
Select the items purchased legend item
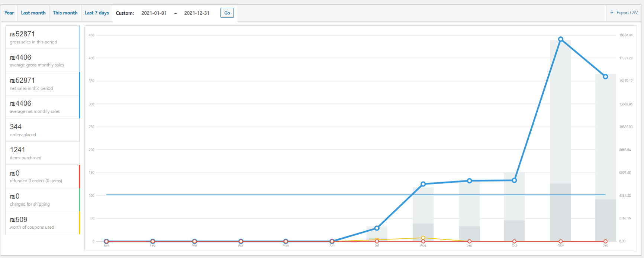43,153
